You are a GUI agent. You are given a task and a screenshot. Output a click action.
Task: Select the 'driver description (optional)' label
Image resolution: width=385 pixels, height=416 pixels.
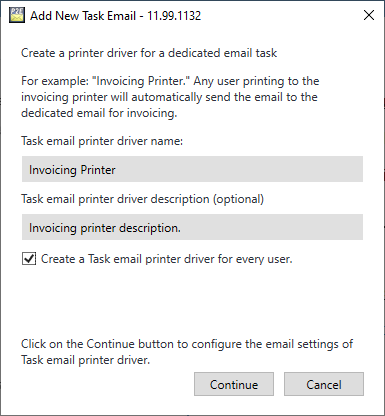click(x=190, y=199)
